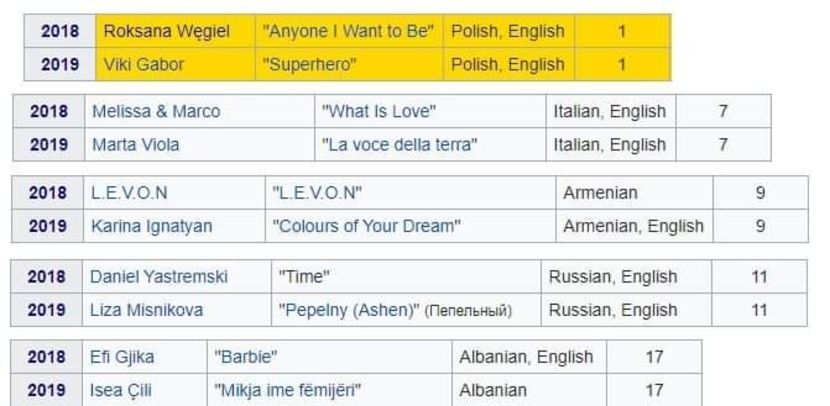Open the "Anyone I Want to Be" song
This screenshot has width=830, height=406.
pos(348,31)
